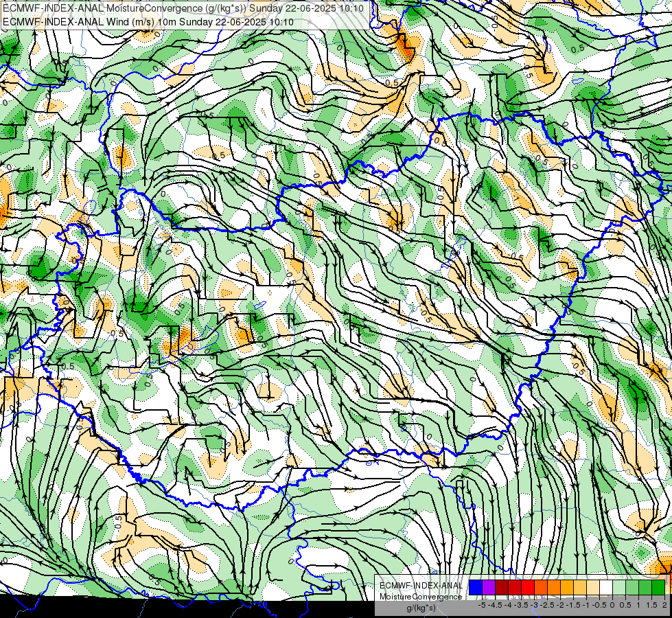Click the '-3' tick label on the legend
The image size is (672, 618).
[x=535, y=605]
